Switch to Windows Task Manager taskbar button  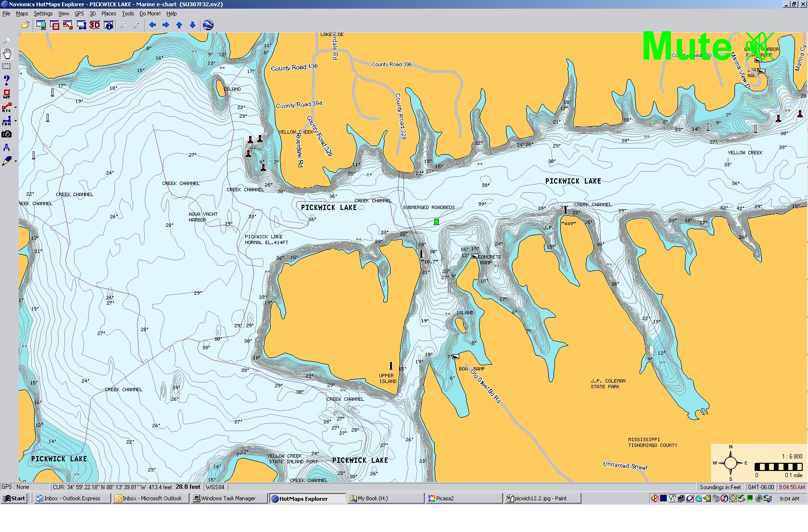tap(228, 498)
